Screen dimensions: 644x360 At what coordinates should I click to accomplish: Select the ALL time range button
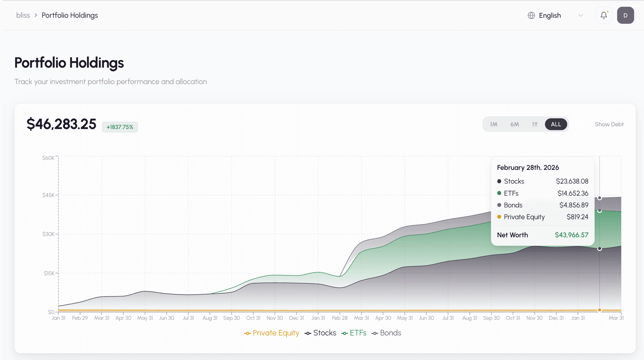coord(556,124)
